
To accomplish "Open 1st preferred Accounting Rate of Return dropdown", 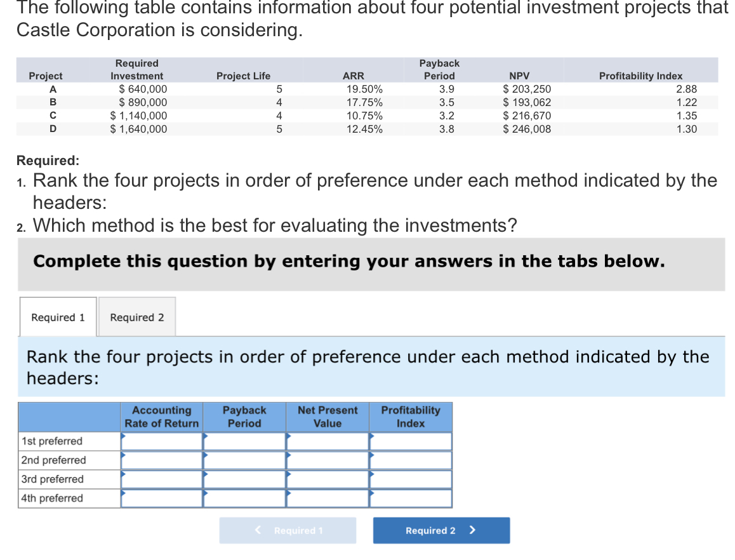I will click(x=161, y=441).
